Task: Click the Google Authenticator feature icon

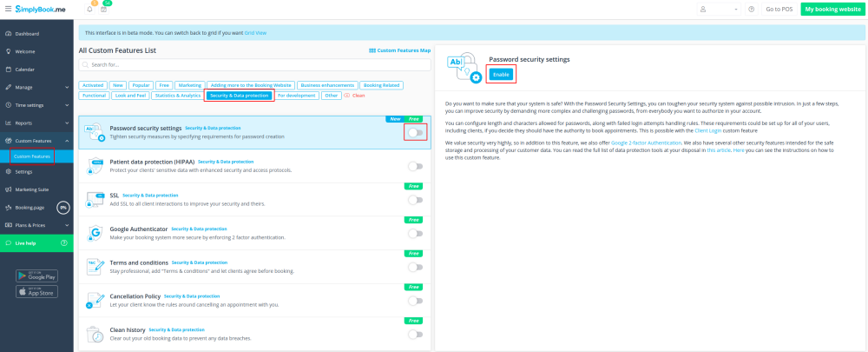Action: pyautogui.click(x=95, y=233)
